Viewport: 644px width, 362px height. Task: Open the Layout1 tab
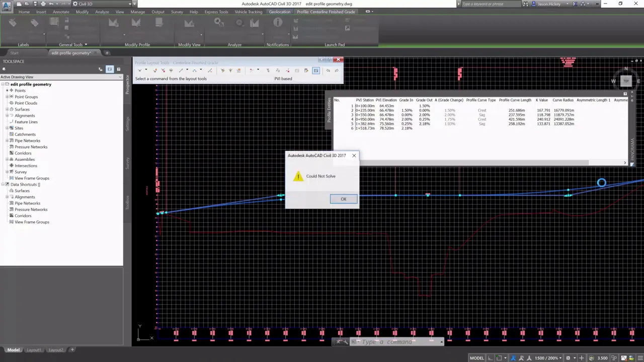point(34,350)
